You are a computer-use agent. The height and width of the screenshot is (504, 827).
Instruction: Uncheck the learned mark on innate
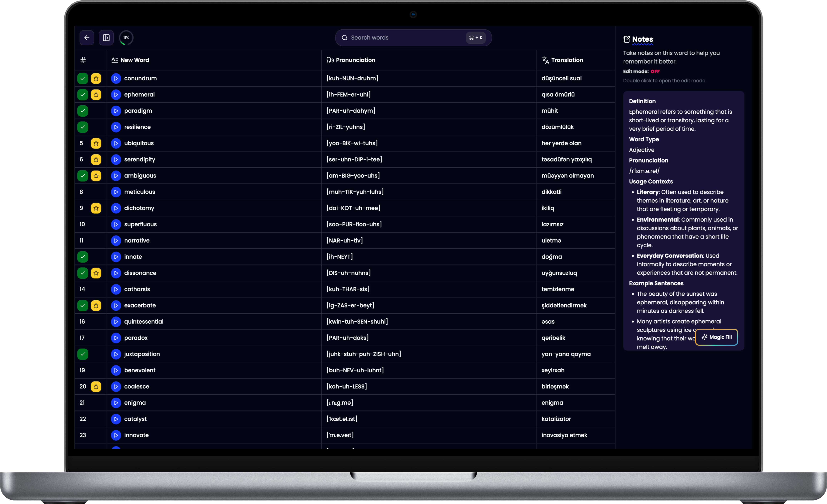pos(83,257)
